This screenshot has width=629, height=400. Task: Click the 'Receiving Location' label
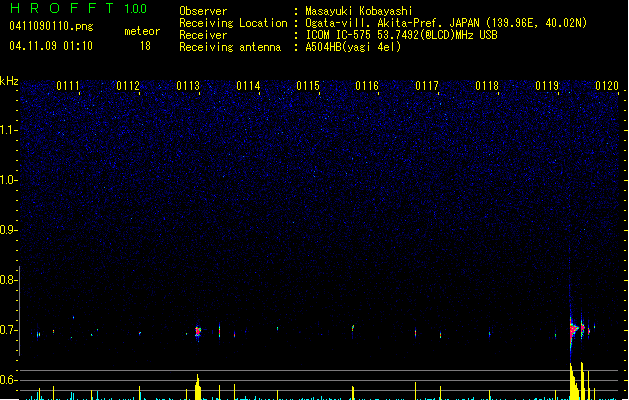tap(233, 23)
